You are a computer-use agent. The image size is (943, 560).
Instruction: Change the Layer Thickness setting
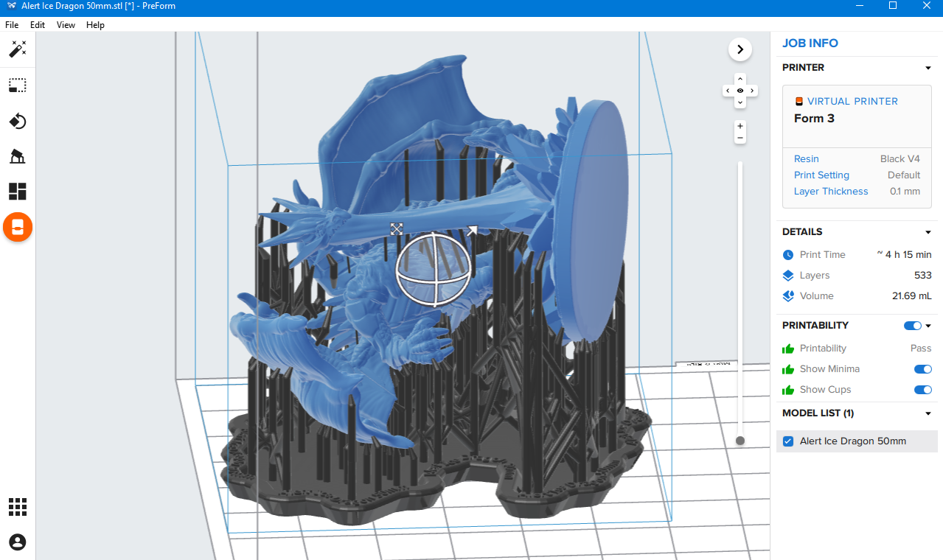pyautogui.click(x=831, y=192)
